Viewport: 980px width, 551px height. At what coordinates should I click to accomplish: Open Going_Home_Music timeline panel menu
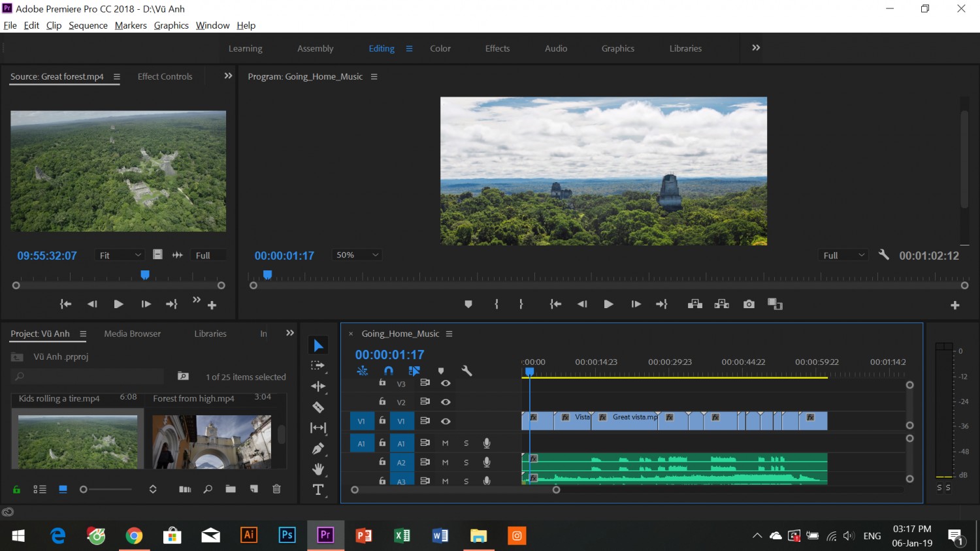[x=449, y=334]
